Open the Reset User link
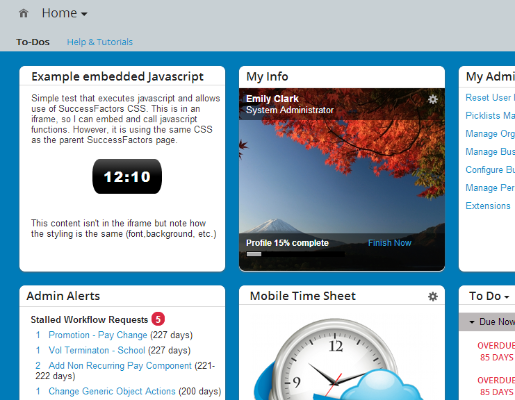 pos(490,98)
